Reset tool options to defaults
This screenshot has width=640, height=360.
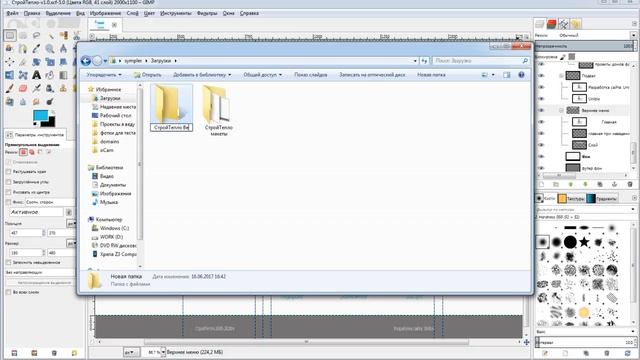(x=74, y=353)
